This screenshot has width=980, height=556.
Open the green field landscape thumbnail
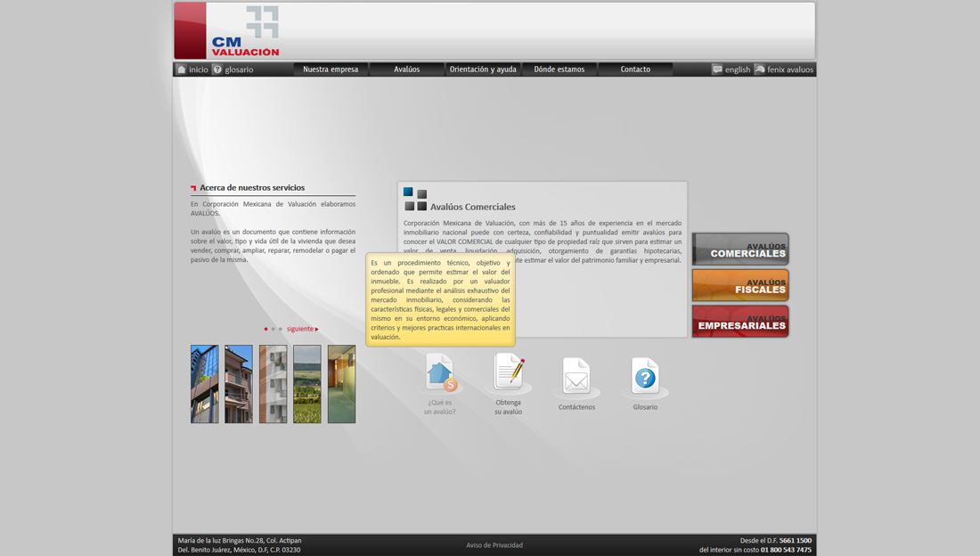[x=306, y=384]
